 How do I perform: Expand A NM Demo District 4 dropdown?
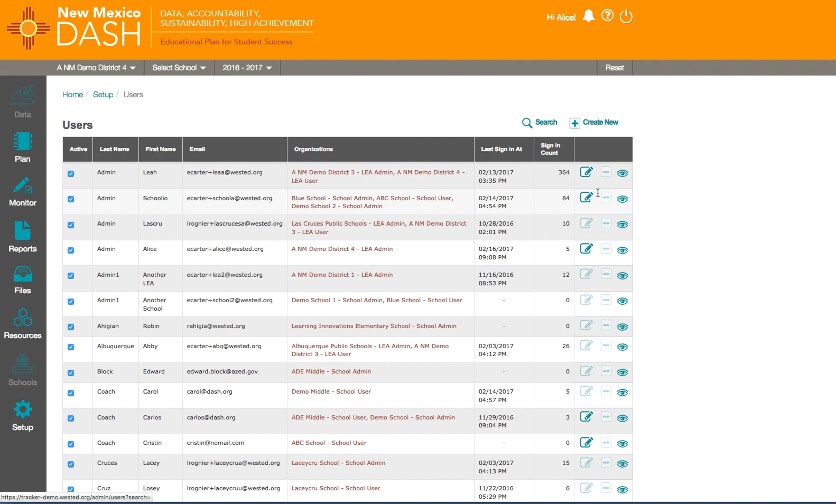click(96, 68)
